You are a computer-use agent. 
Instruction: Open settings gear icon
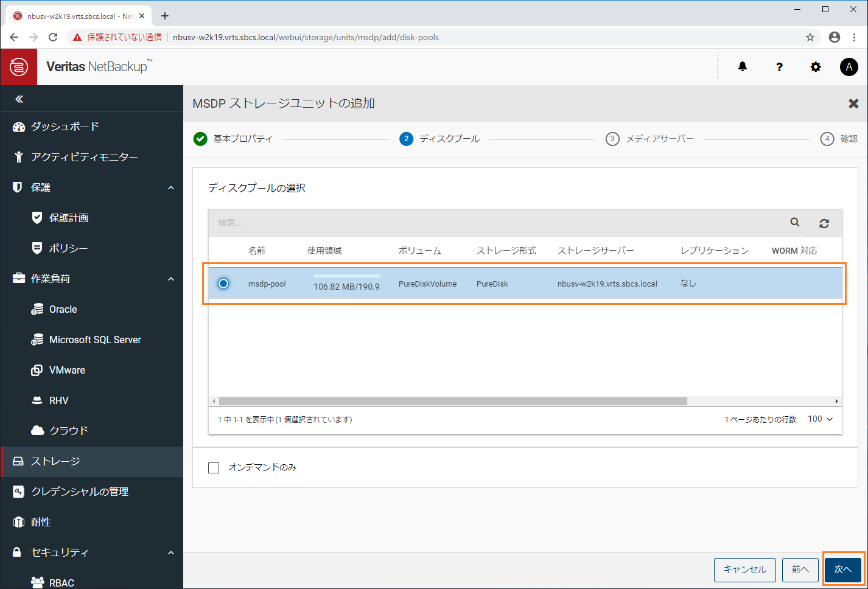(x=816, y=67)
